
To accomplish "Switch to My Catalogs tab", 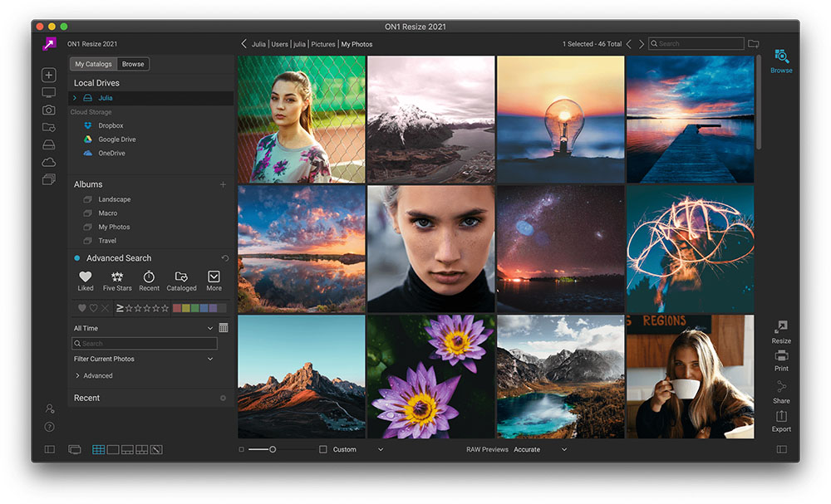I will click(x=93, y=64).
